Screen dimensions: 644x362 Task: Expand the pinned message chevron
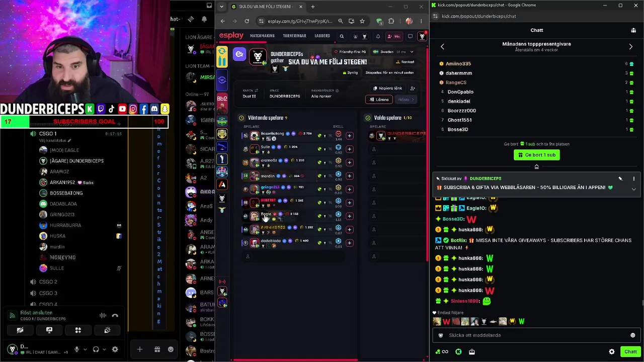click(633, 190)
